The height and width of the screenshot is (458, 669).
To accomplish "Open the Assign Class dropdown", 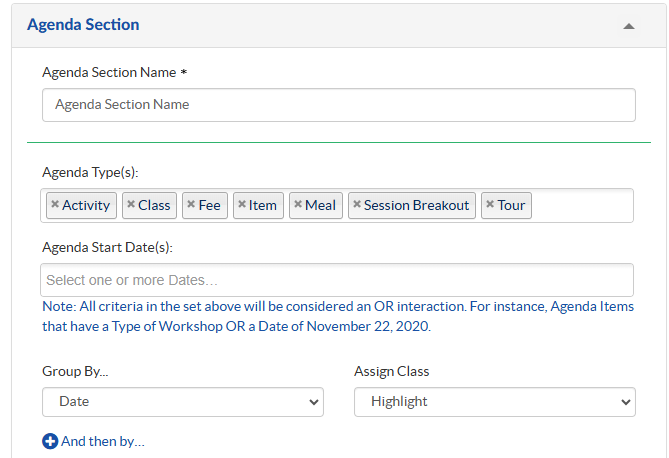I will click(x=494, y=402).
